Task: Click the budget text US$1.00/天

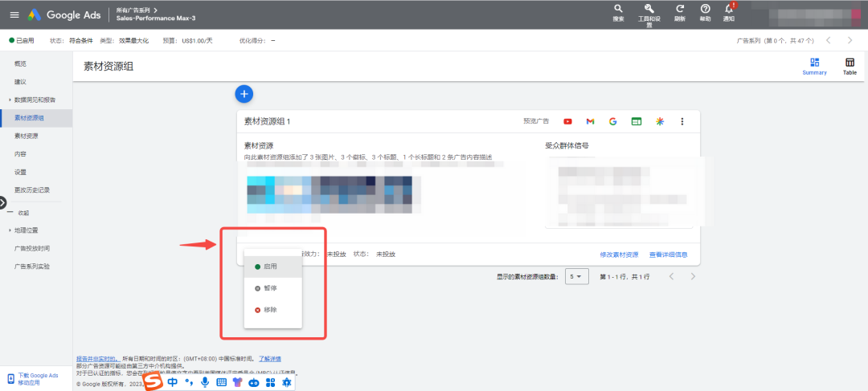Action: [x=197, y=40]
